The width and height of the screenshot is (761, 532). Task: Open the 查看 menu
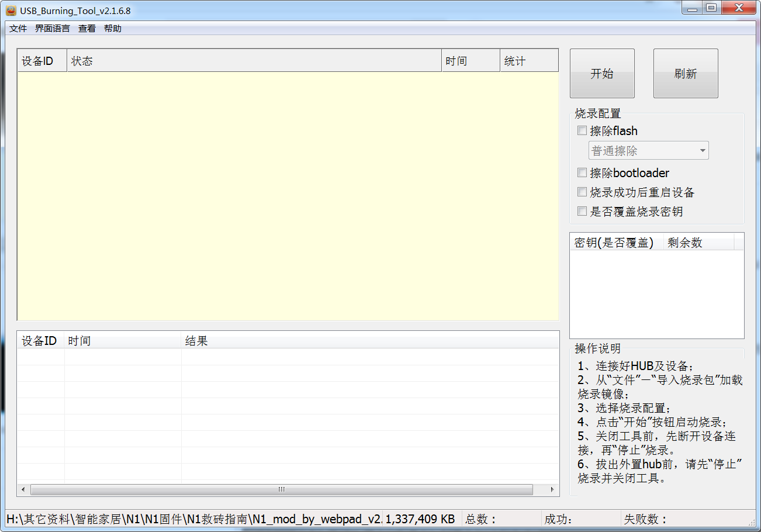[87, 28]
